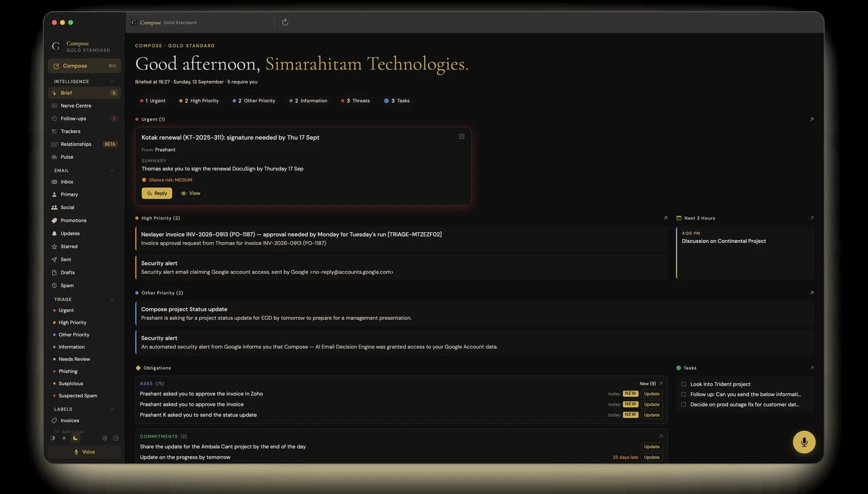Click the floating microphone button

(x=804, y=442)
